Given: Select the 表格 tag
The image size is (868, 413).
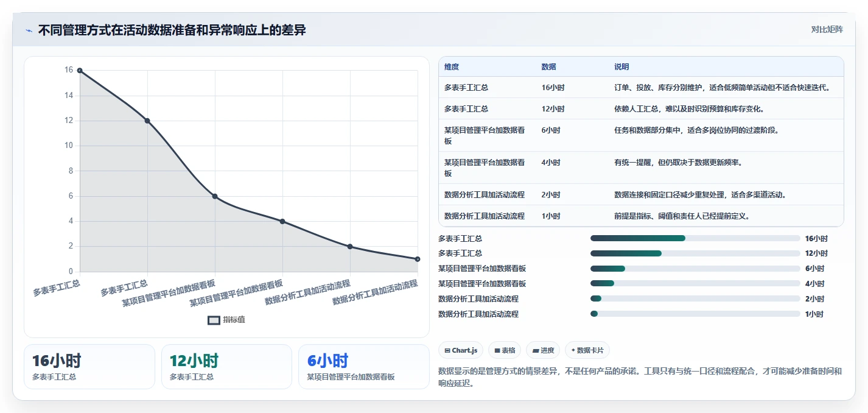Looking at the screenshot, I should [x=505, y=350].
